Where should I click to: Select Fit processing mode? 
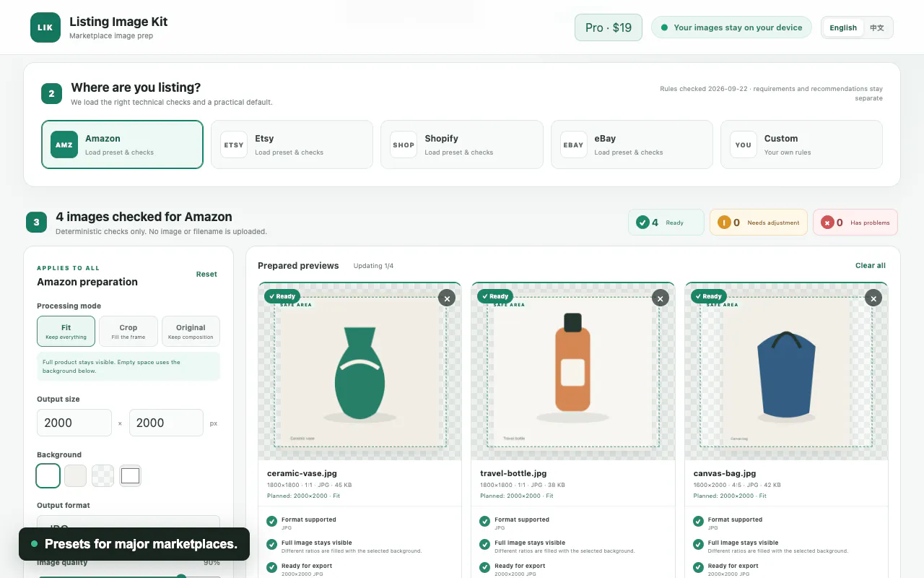point(66,331)
